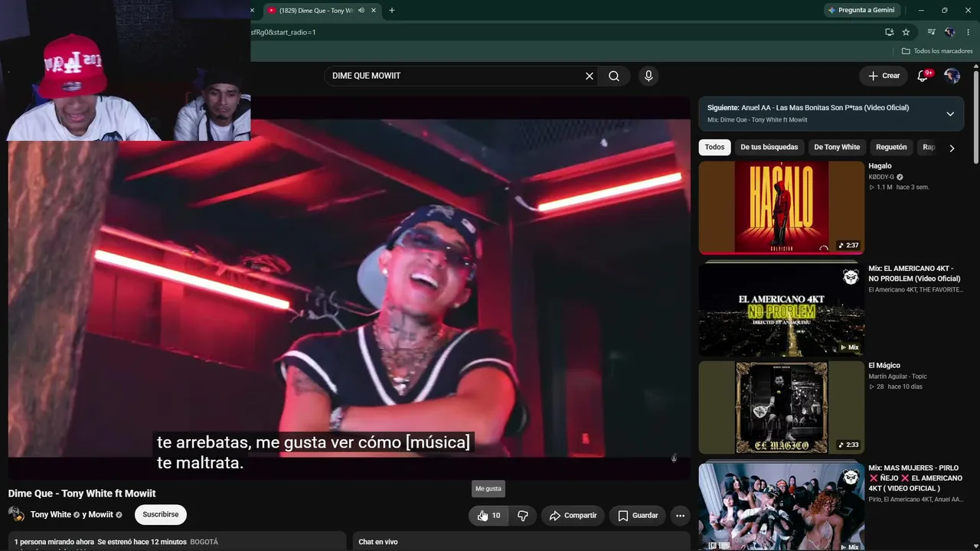Open the El Mágico title link

point(884,366)
